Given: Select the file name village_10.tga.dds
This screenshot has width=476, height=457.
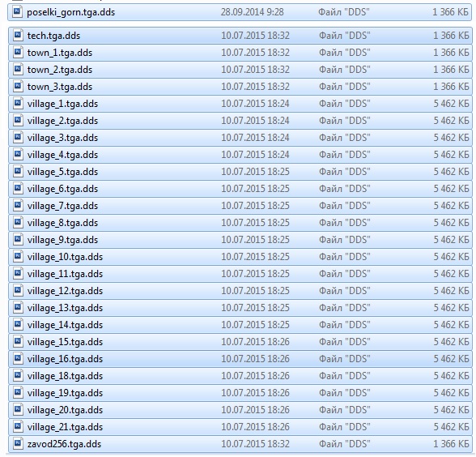Looking at the screenshot, I should pyautogui.click(x=65, y=257).
